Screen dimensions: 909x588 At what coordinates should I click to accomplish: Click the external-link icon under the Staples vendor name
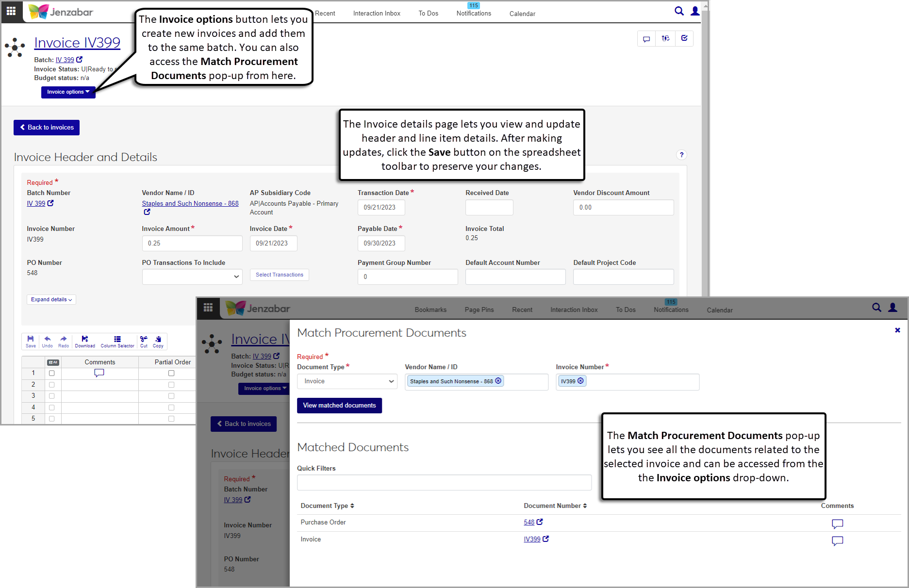tap(147, 212)
